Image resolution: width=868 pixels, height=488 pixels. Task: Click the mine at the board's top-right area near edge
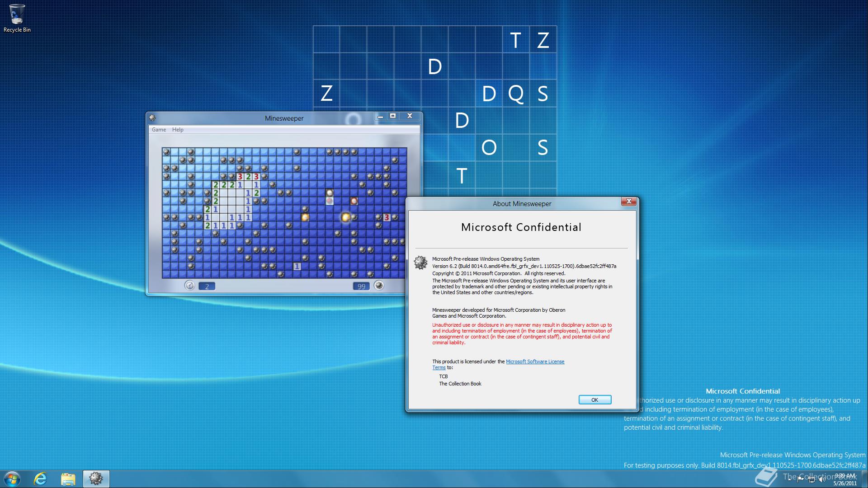click(395, 160)
